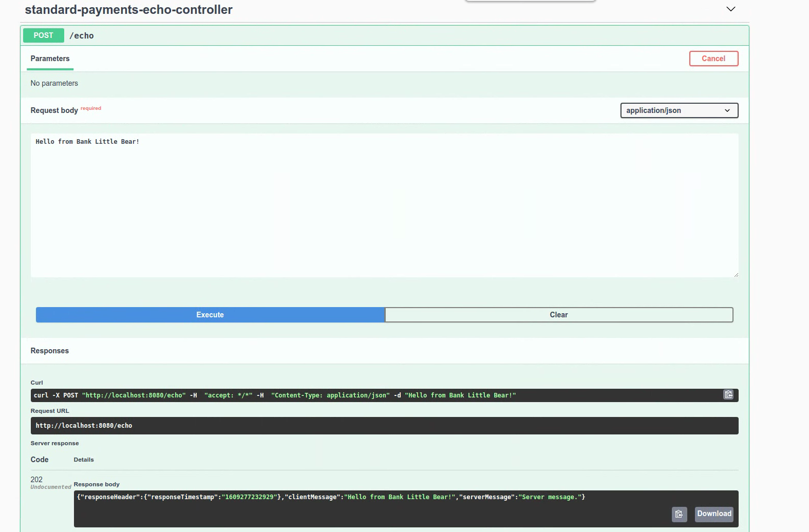Click inside the request body text area
Screen dimensions: 809x532
[384, 205]
